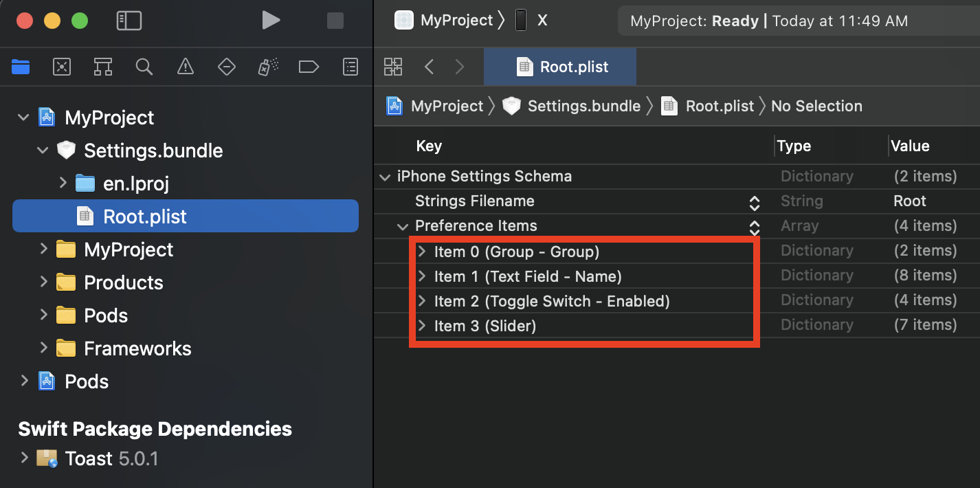Expand the en.lproj folder
Image resolution: width=980 pixels, height=488 pixels.
pos(63,183)
